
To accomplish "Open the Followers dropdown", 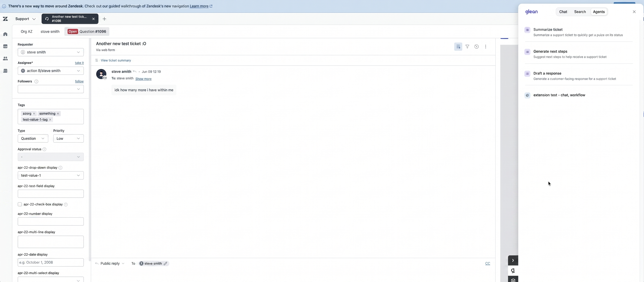I will pos(51,89).
